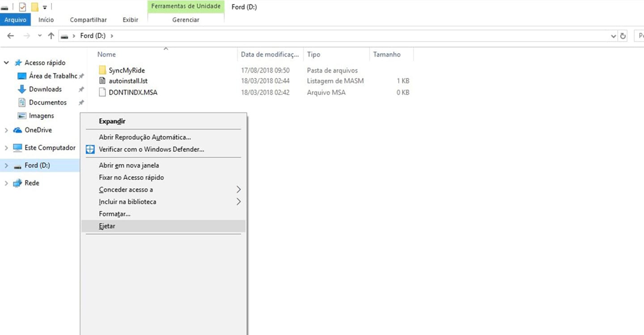Click the Back navigation arrow
The width and height of the screenshot is (644, 335).
coord(11,36)
